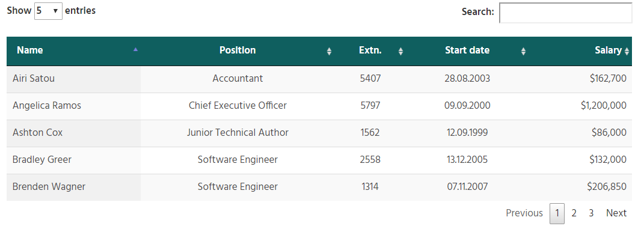Sort table by the Name header
The height and width of the screenshot is (232, 644).
click(30, 50)
